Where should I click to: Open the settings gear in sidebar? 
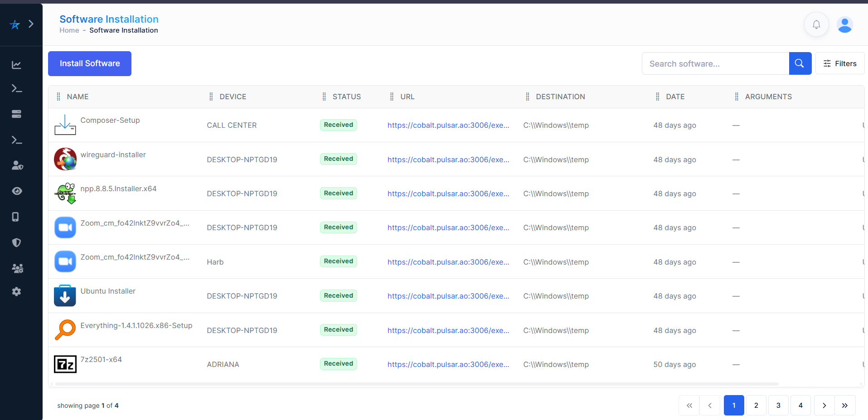click(17, 292)
